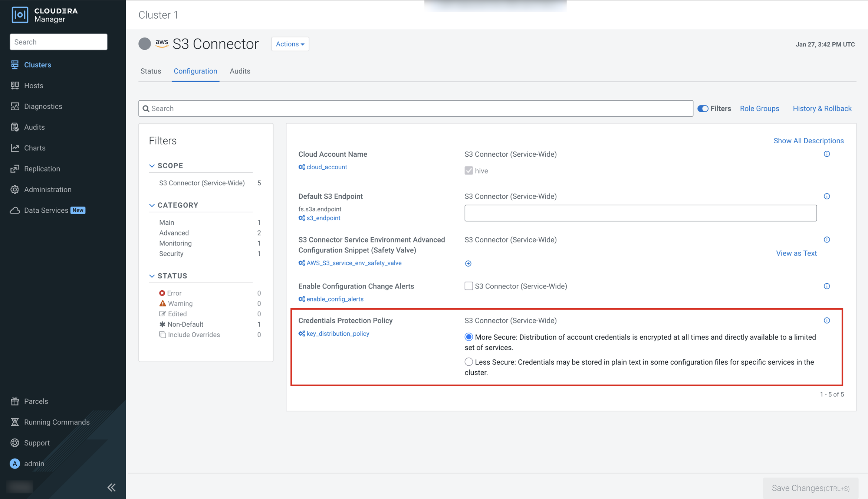Click the Parcels gift icon
Image resolution: width=868 pixels, height=499 pixels.
[x=15, y=401]
